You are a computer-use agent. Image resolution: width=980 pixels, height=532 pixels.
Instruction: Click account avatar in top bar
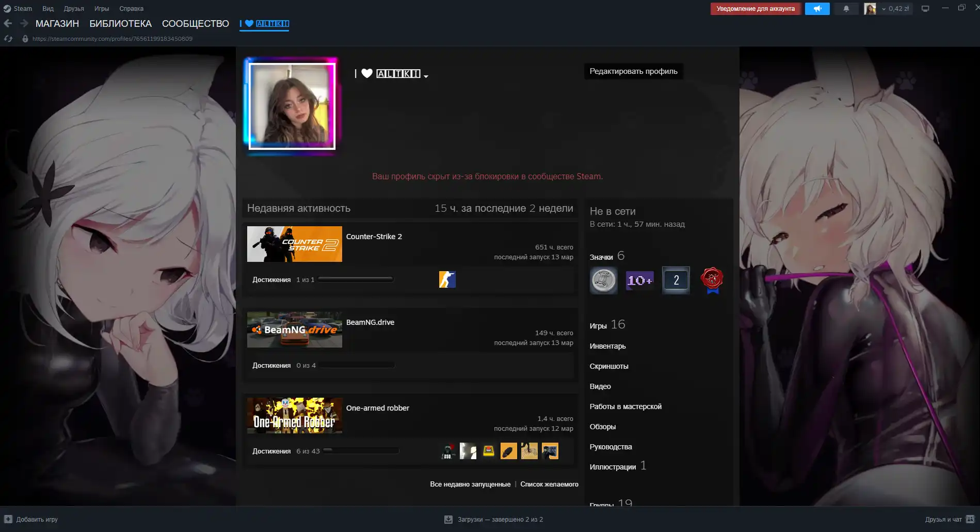[870, 9]
